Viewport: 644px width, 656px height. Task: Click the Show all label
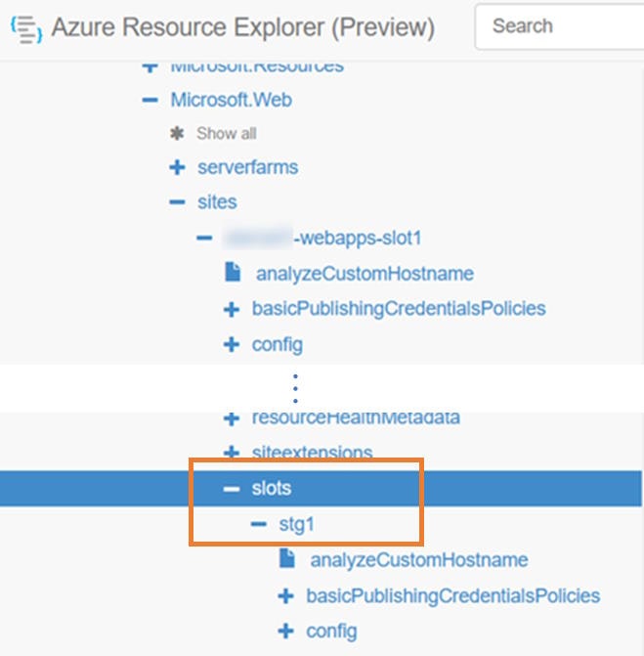click(227, 134)
